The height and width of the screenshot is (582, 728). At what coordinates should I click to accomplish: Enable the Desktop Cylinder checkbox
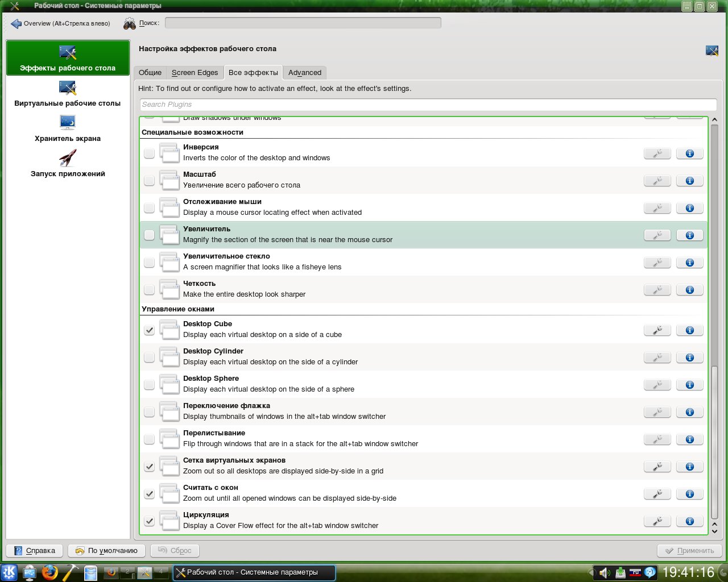149,357
